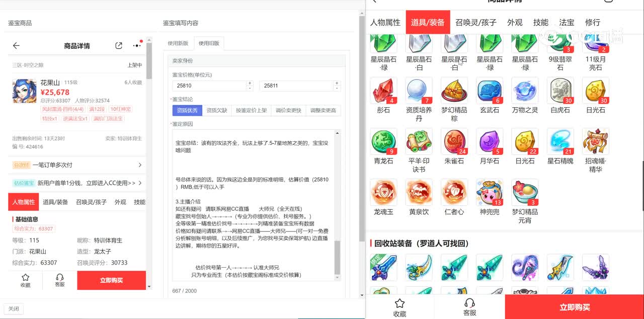Screen dimensions: 644x319
Task: Select the 白虎石 item icon
Action: coord(560,91)
